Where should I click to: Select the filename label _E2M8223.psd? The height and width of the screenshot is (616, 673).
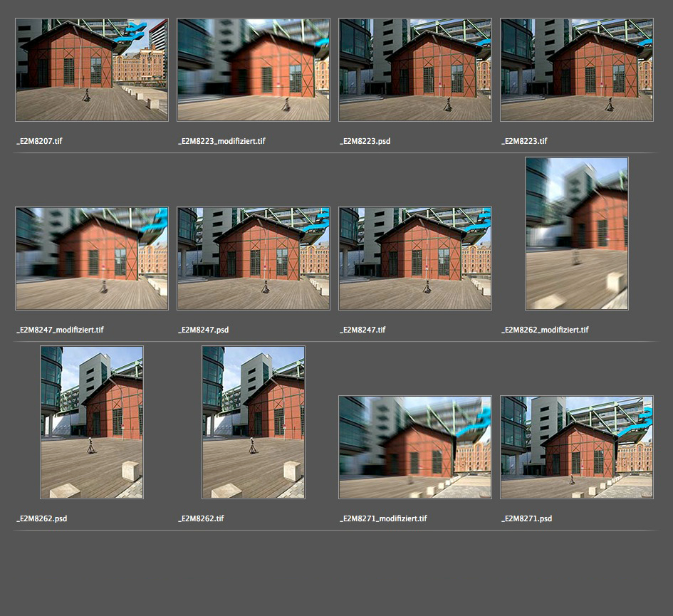tap(365, 141)
